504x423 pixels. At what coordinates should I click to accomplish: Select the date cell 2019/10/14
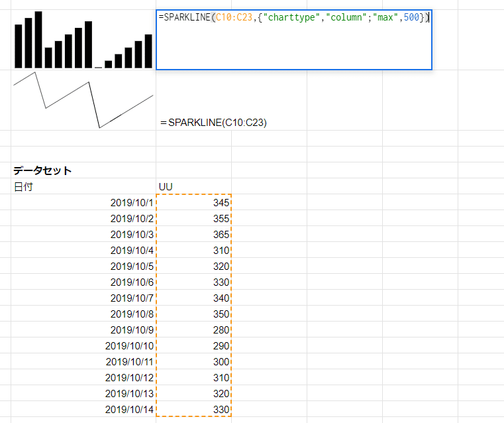point(83,409)
